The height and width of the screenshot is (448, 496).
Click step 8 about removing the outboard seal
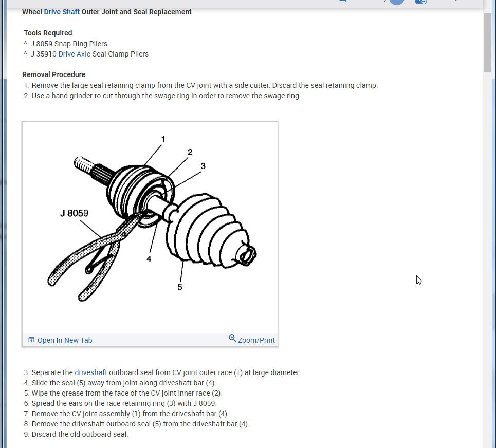137,424
